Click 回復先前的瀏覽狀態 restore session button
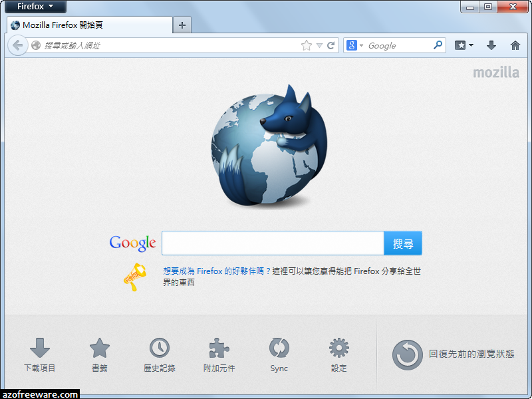Viewport: 532px width, 399px height. coord(454,354)
